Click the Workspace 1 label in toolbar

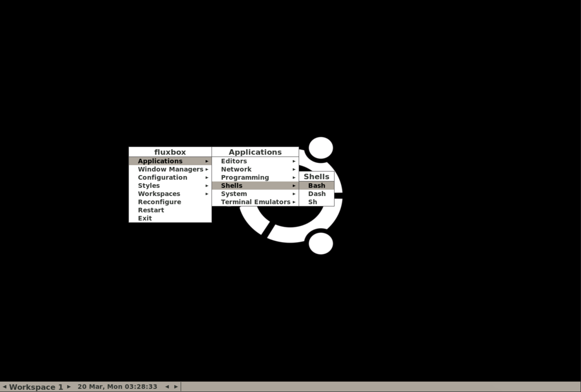tap(36, 387)
